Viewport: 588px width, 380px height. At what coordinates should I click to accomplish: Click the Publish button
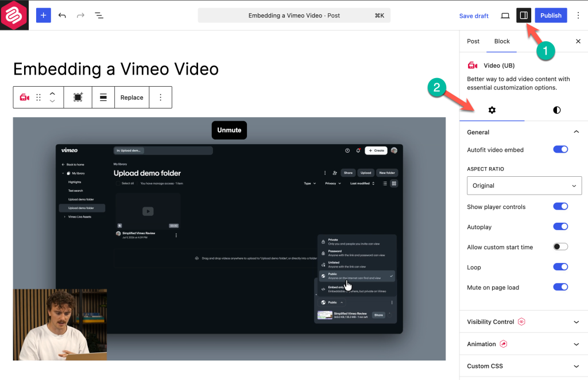551,15
